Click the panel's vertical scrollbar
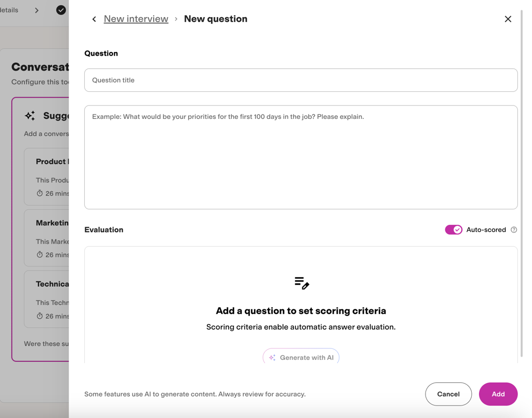The width and height of the screenshot is (532, 418). point(522,183)
